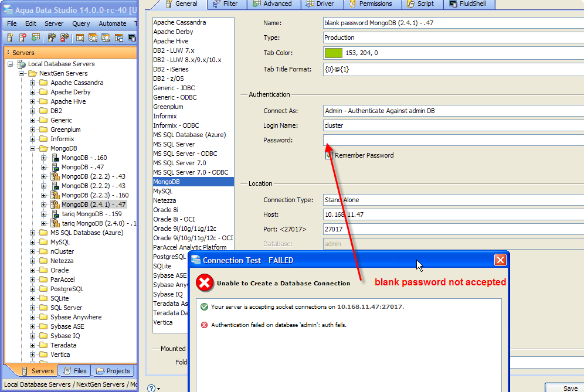584x392 pixels.
Task: Toggle the Remember Password checkbox
Action: [x=328, y=156]
